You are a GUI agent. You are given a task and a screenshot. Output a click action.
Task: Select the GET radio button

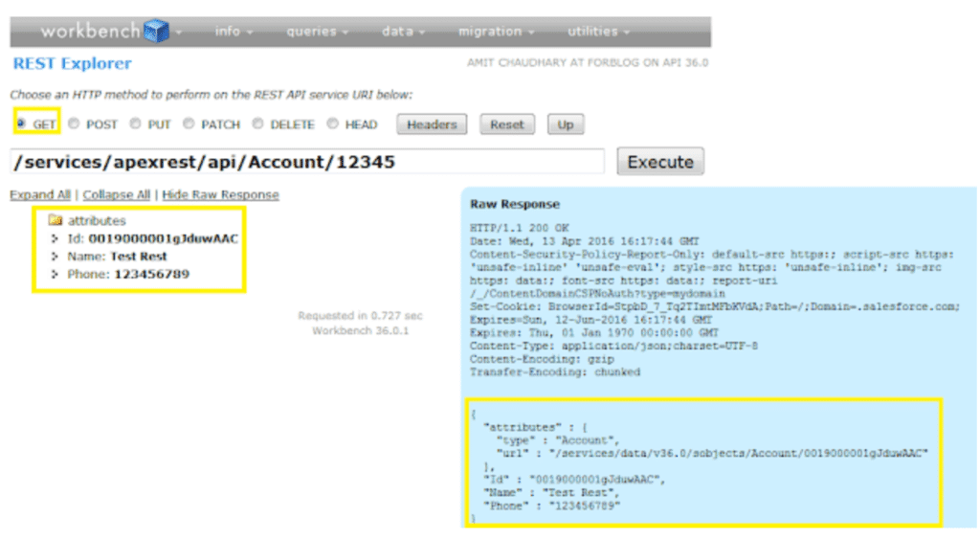click(x=21, y=124)
